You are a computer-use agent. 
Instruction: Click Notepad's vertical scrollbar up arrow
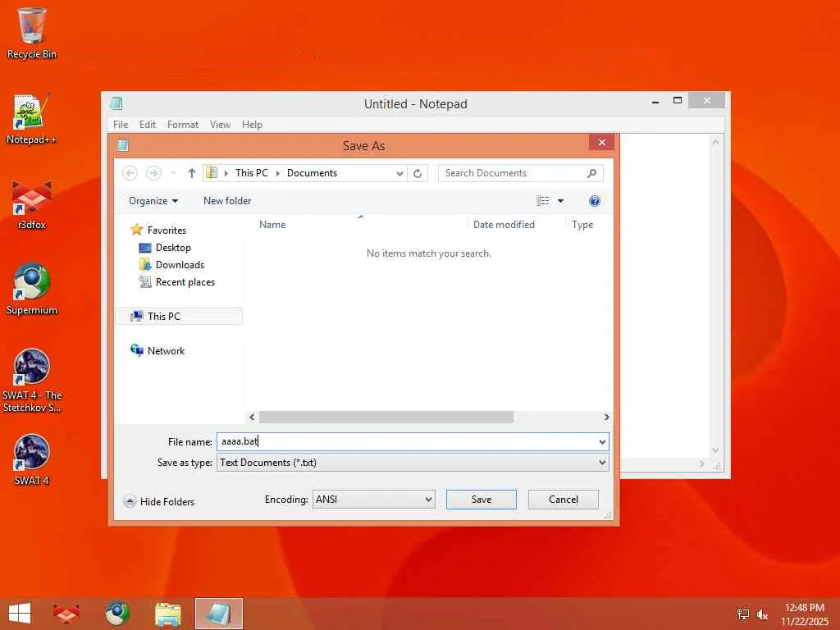click(x=715, y=142)
